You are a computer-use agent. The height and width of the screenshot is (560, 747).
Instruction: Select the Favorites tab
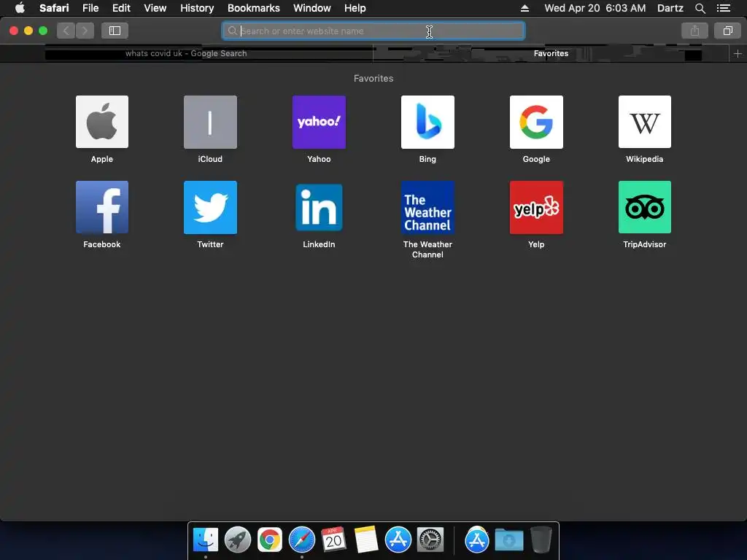(x=551, y=53)
